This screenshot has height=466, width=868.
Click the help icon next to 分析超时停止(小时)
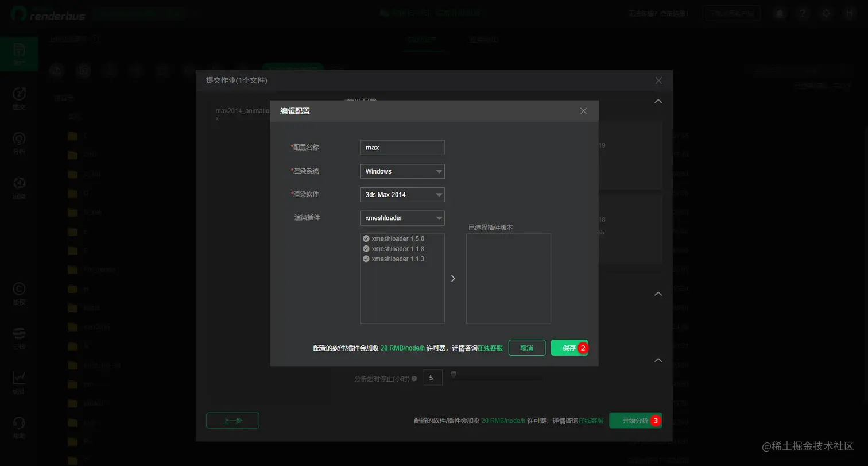(x=414, y=379)
